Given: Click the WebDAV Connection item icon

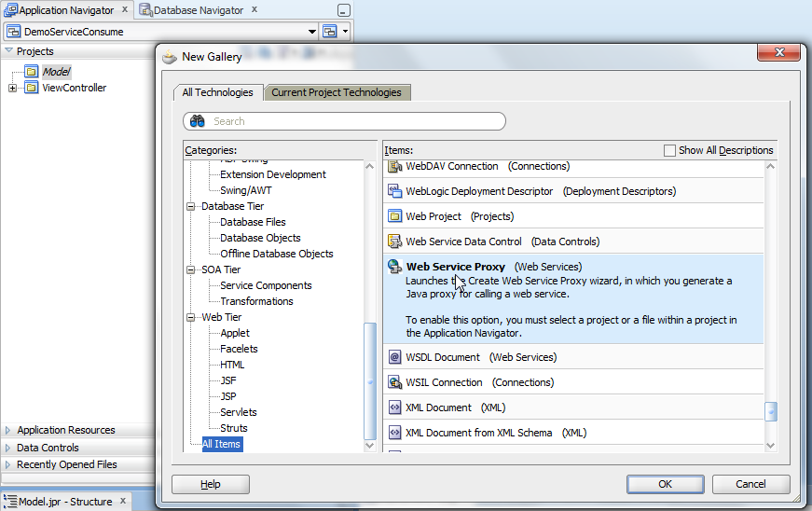Looking at the screenshot, I should pos(394,166).
